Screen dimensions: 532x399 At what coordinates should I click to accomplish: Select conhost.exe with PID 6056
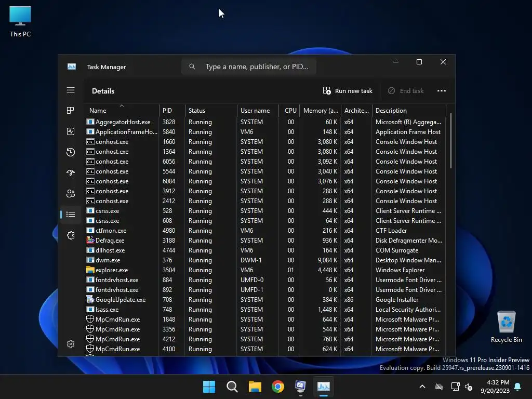point(265,162)
